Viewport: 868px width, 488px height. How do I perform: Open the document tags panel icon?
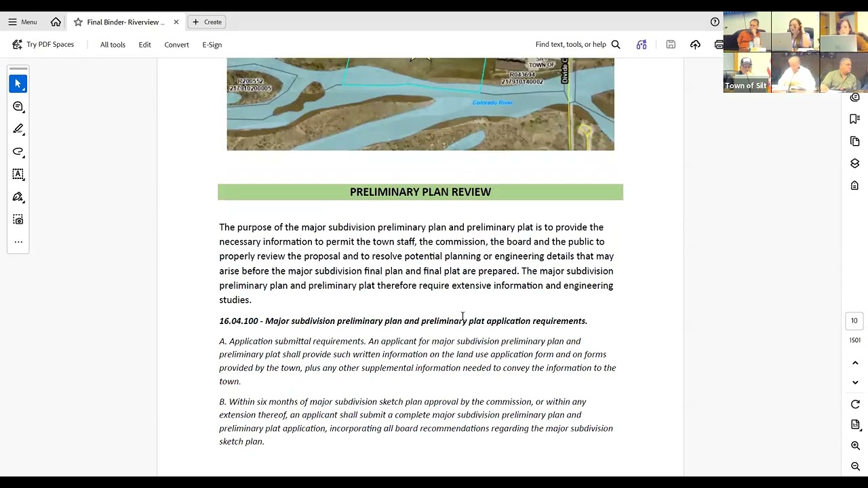[854, 186]
